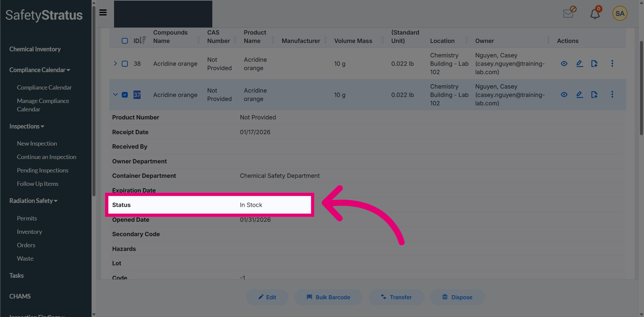This screenshot has width=644, height=317.
Task: View details eye icon for ID 37
Action: point(564,95)
